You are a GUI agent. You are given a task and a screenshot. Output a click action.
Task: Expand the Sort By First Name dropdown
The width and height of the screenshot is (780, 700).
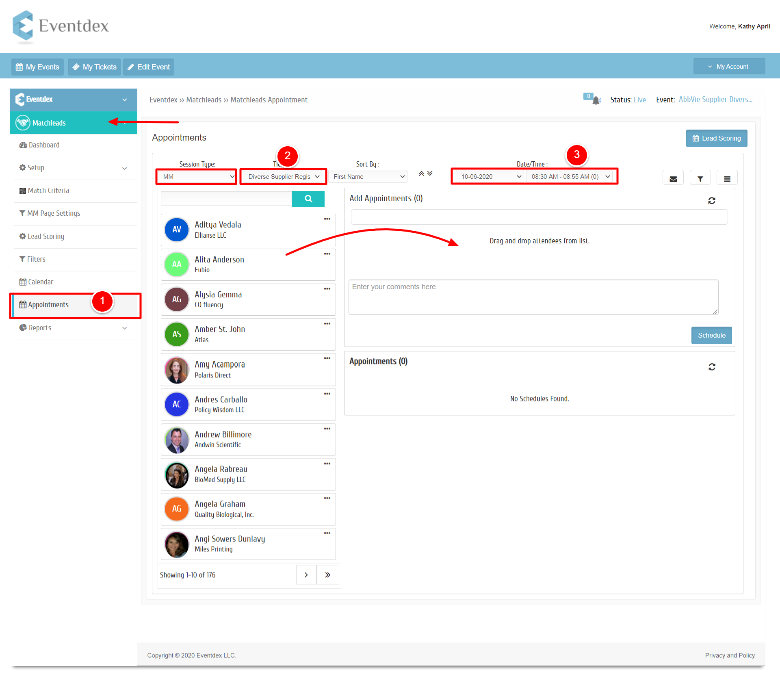pos(368,177)
